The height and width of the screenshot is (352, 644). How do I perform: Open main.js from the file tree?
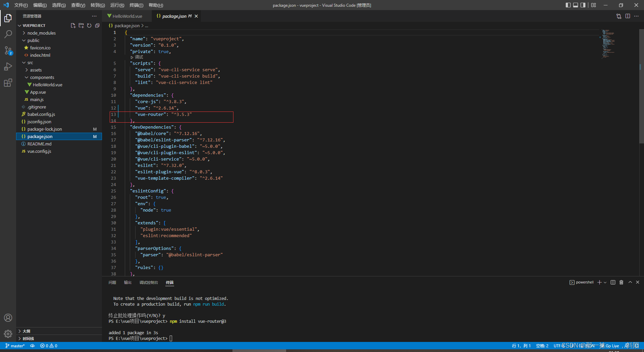[x=37, y=99]
